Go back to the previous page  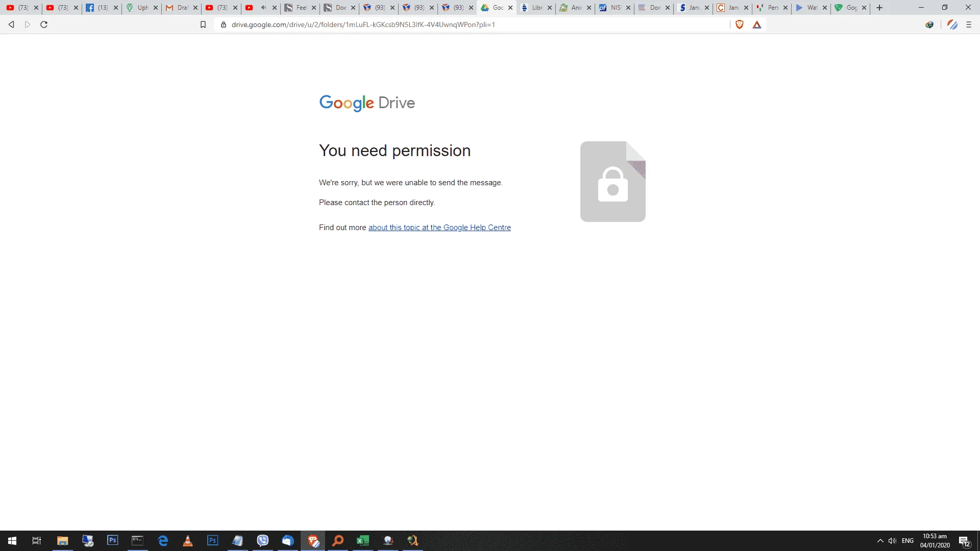point(11,24)
